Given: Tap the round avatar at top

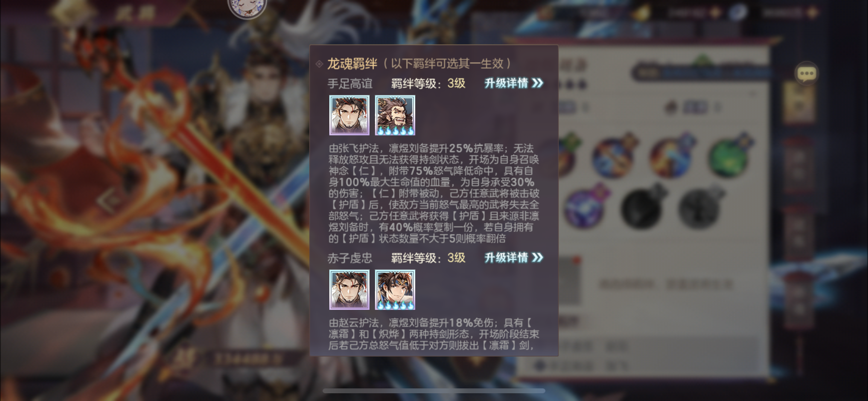Looking at the screenshot, I should coord(247,7).
